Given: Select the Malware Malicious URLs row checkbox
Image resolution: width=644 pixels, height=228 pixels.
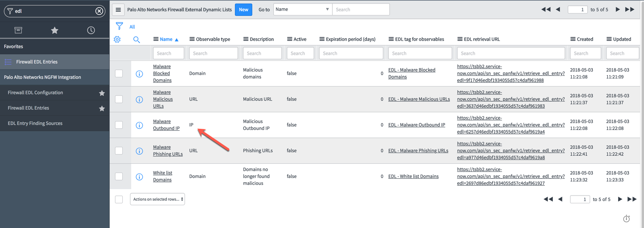Looking at the screenshot, I should pos(119,99).
